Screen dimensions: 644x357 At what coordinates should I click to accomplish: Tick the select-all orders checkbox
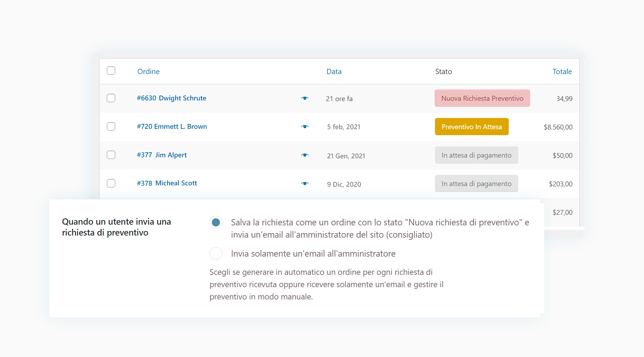pyautogui.click(x=111, y=71)
